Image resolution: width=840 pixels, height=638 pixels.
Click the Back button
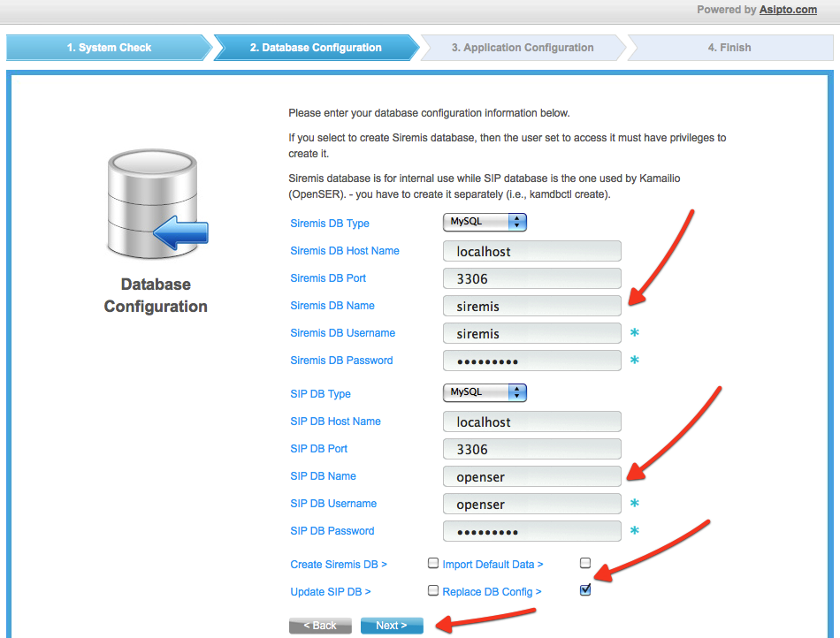point(320,626)
